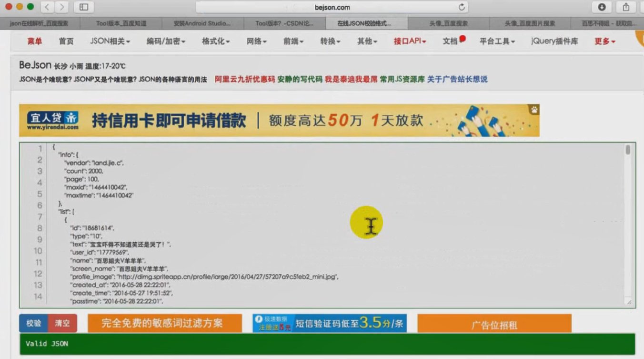The height and width of the screenshot is (359, 644).
Task: Click the "id": "18681614" line
Action: coord(92,228)
